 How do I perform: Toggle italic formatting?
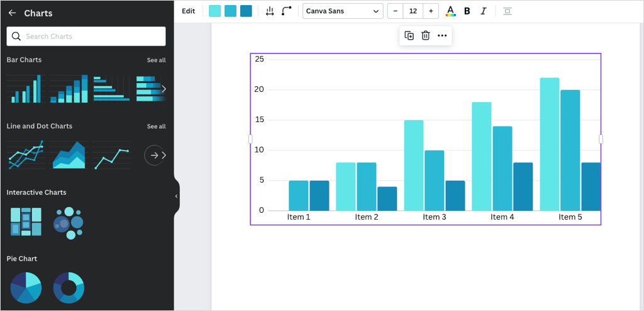tap(483, 11)
